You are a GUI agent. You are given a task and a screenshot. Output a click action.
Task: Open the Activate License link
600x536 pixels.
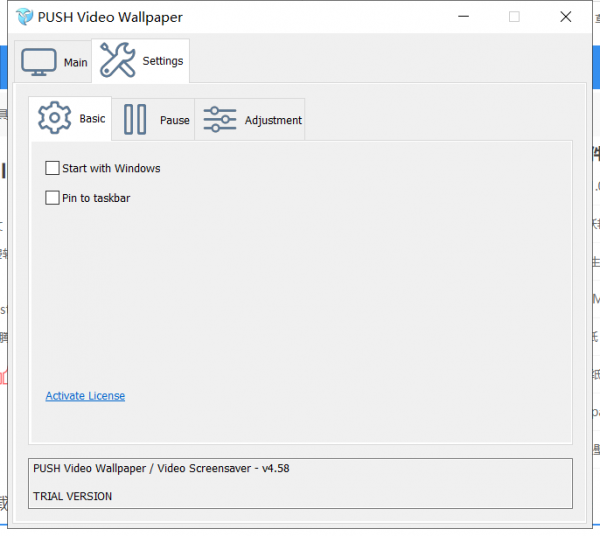point(85,396)
